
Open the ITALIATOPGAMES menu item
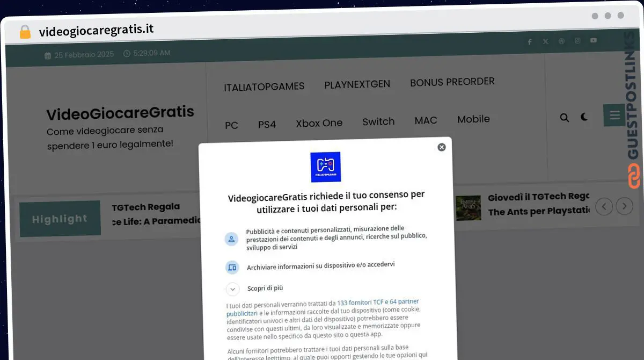coord(264,87)
